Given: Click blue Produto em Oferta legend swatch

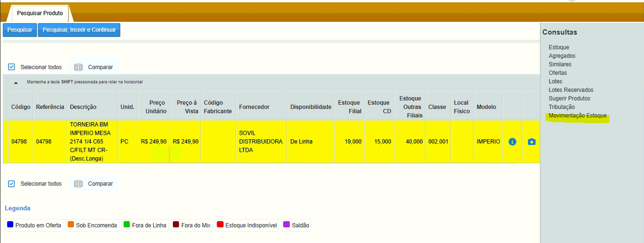Looking at the screenshot, I should (x=10, y=225).
